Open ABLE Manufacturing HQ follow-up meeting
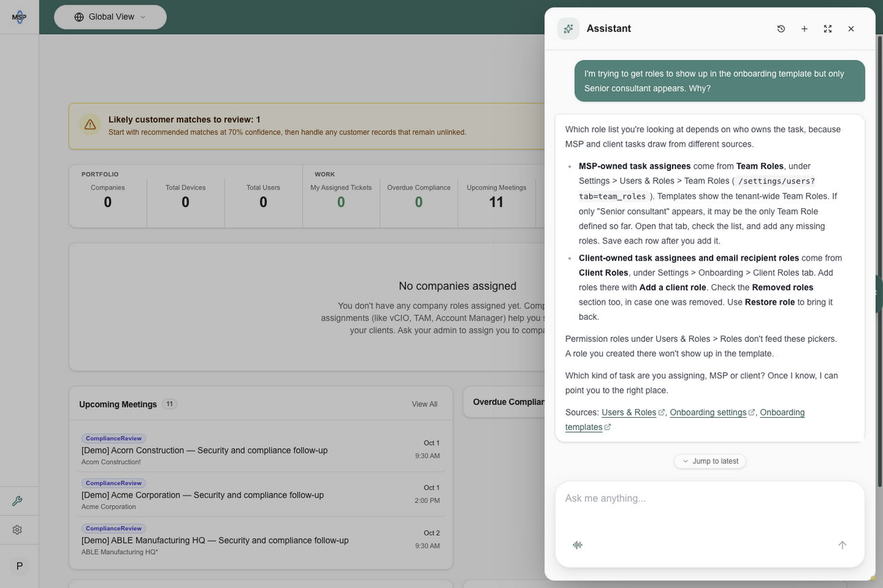This screenshot has height=588, width=883. pyautogui.click(x=261, y=540)
